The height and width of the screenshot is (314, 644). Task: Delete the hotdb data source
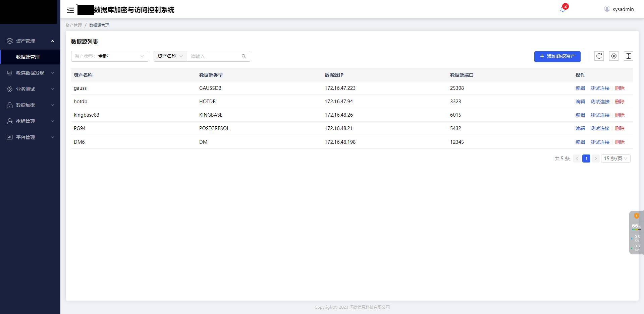[620, 102]
